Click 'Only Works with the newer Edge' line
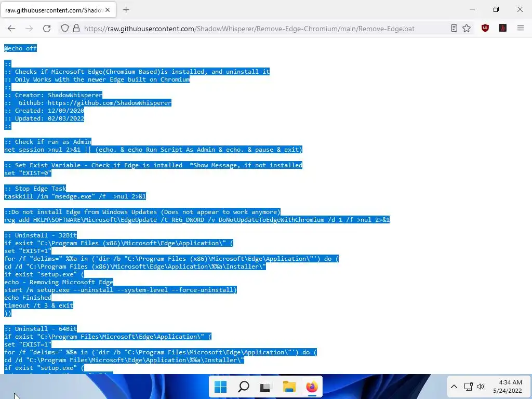 [97, 79]
